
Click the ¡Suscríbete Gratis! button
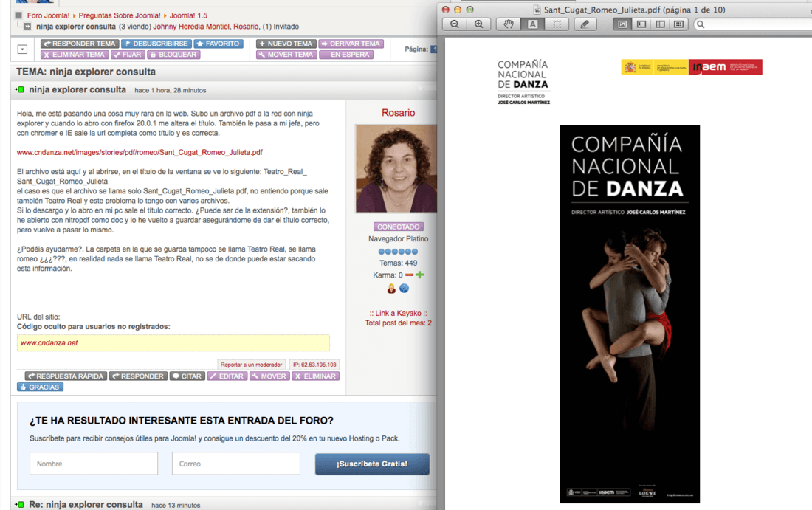click(372, 464)
